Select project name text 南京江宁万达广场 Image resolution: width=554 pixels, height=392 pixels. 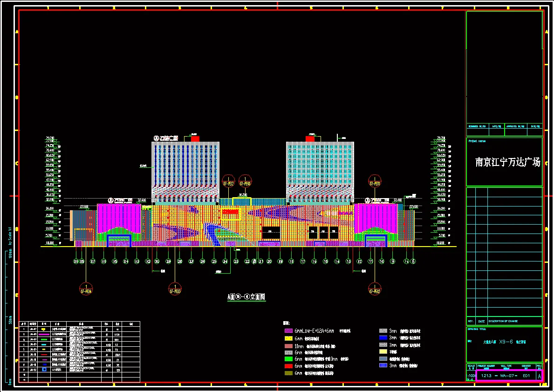(508, 162)
